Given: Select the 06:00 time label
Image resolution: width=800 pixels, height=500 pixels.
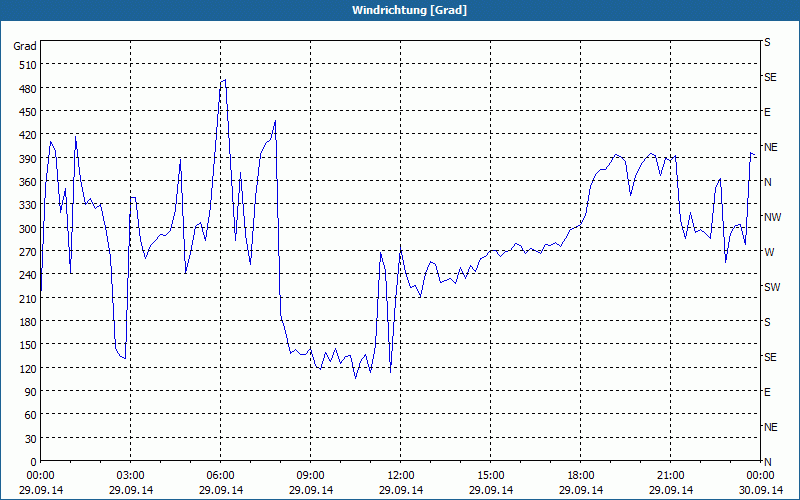Looking at the screenshot, I should [x=220, y=476].
